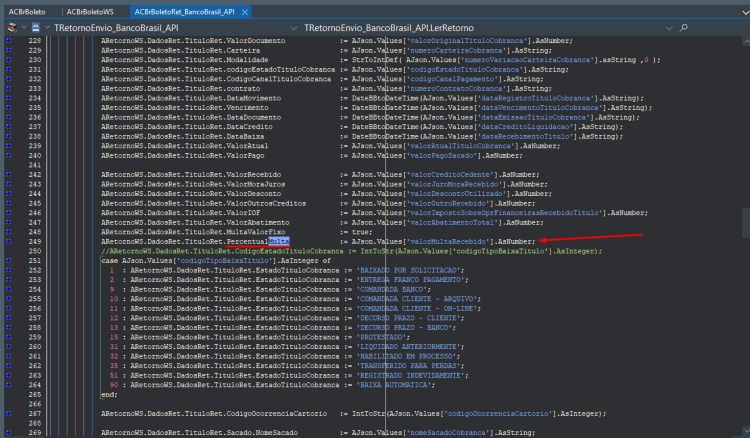Click 'codigoCanalPagamento' string on line 232

tap(452, 79)
